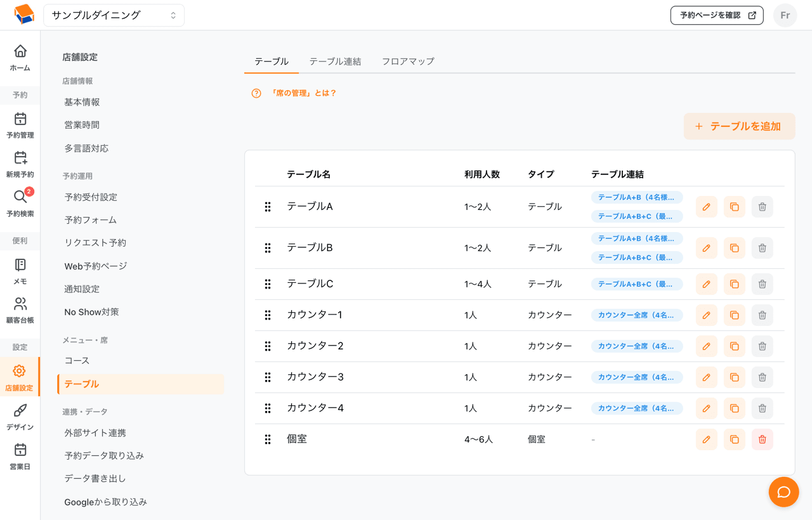
Task: Click テーブルA+B tag in テーブルA row
Action: pyautogui.click(x=637, y=197)
